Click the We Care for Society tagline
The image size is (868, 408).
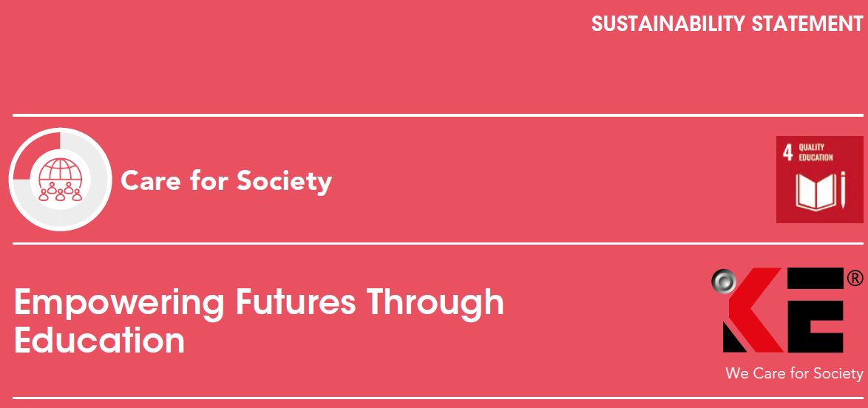pos(794,373)
